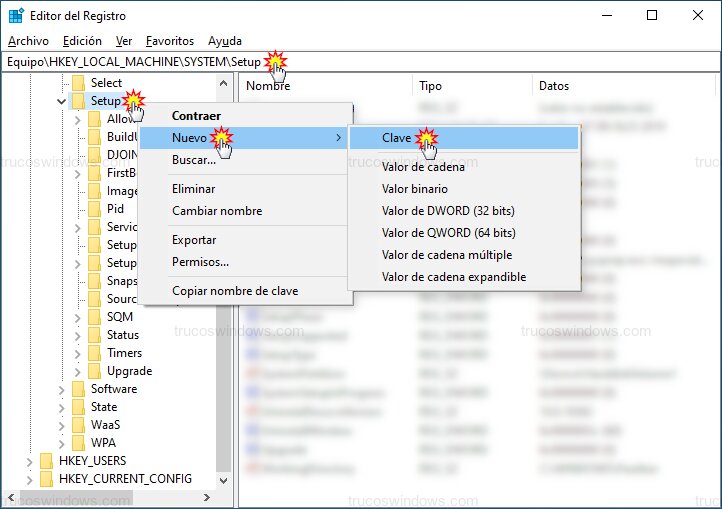Image resolution: width=722 pixels, height=509 pixels.
Task: Click the tree vertical scrollbar thumb
Action: tap(223, 387)
